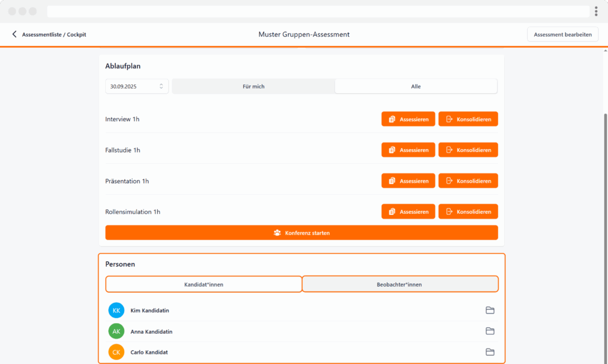Screen dimensions: 608x364
Task: Open folder icon for Anna Kandidatin
Action: point(490,331)
